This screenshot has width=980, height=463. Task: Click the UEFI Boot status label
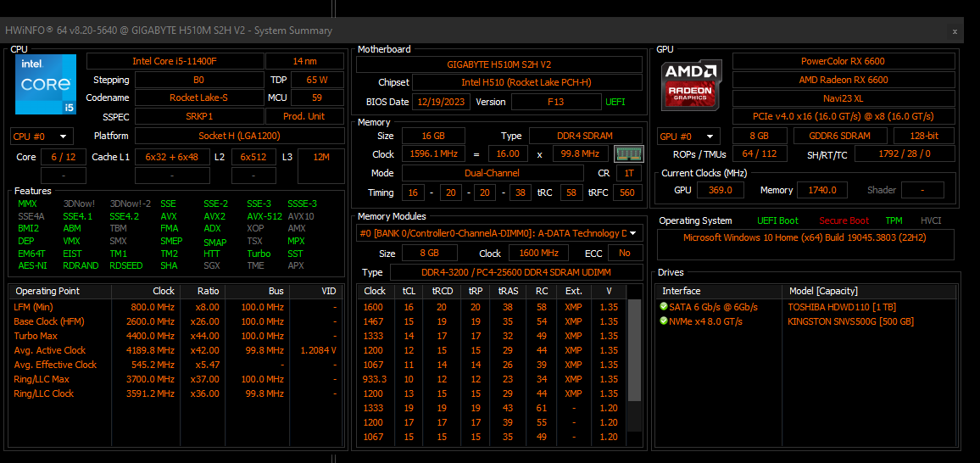click(x=777, y=220)
